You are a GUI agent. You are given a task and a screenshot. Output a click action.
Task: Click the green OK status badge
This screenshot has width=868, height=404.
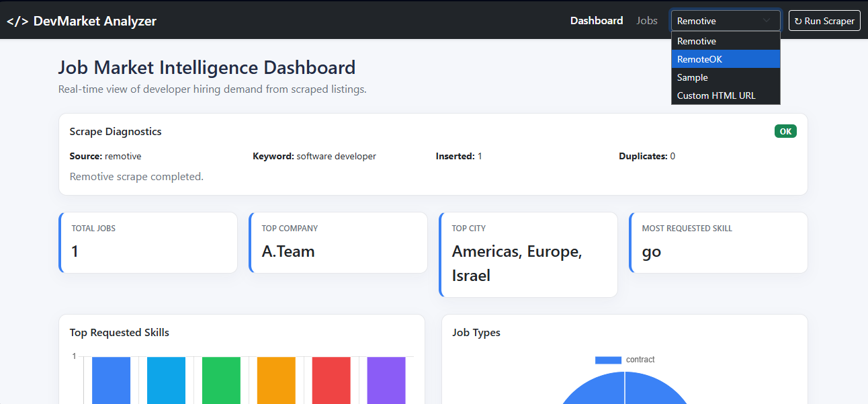tap(785, 131)
